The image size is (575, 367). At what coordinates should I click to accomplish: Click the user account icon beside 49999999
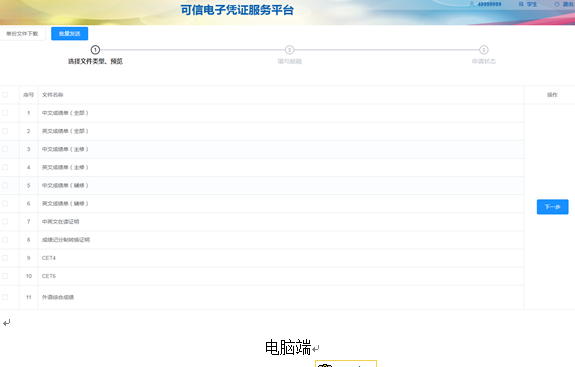pyautogui.click(x=472, y=4)
